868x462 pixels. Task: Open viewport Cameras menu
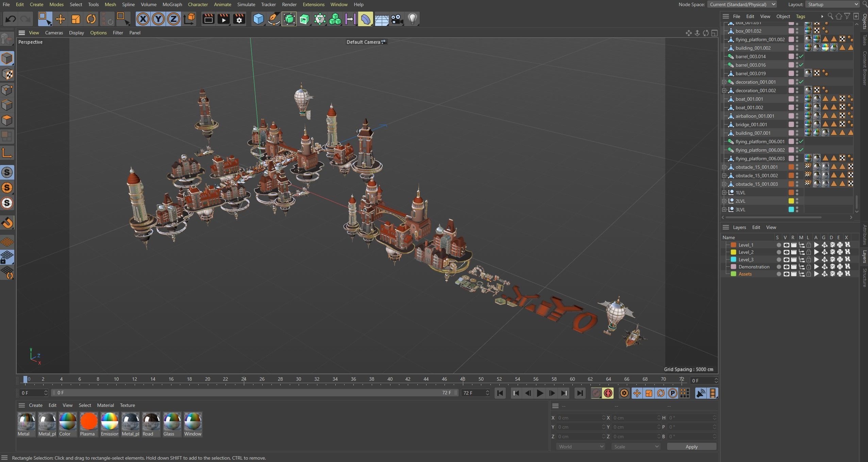coord(54,33)
